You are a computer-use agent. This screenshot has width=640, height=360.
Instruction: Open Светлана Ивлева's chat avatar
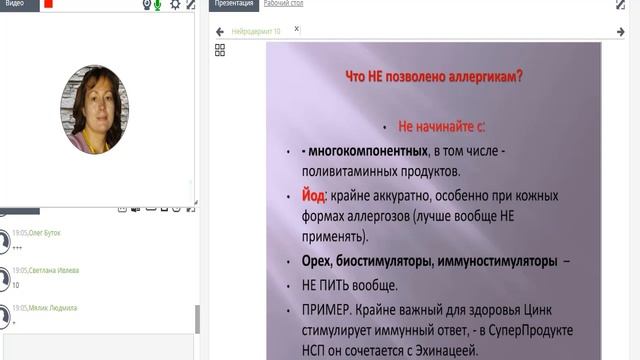click(4, 279)
